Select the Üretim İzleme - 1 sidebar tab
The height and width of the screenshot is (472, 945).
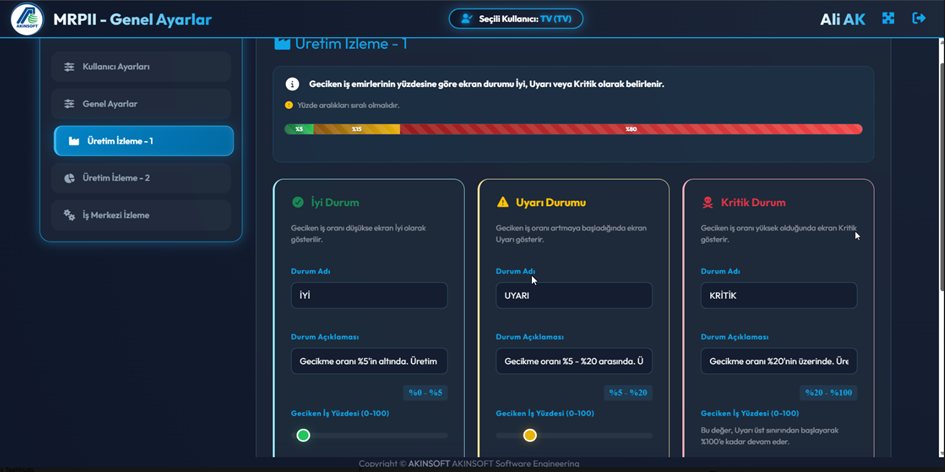(144, 141)
